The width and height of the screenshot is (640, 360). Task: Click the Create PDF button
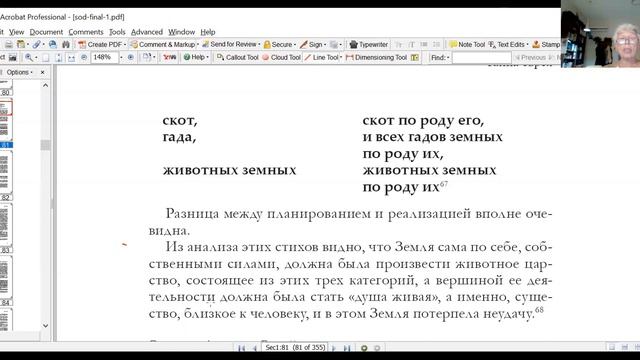(100, 44)
